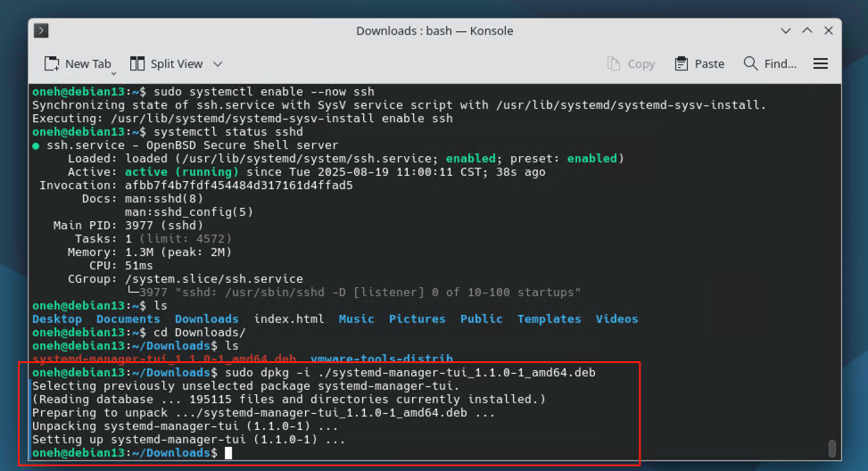Viewport: 868px width, 471px height.
Task: Click 'Selecting previously unselected package' line
Action: coord(246,385)
